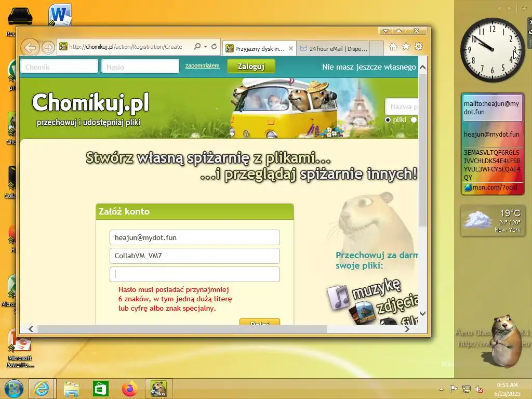Click the empty password field in Załóż konto
Screen dimensions: 532x399
pos(195,274)
